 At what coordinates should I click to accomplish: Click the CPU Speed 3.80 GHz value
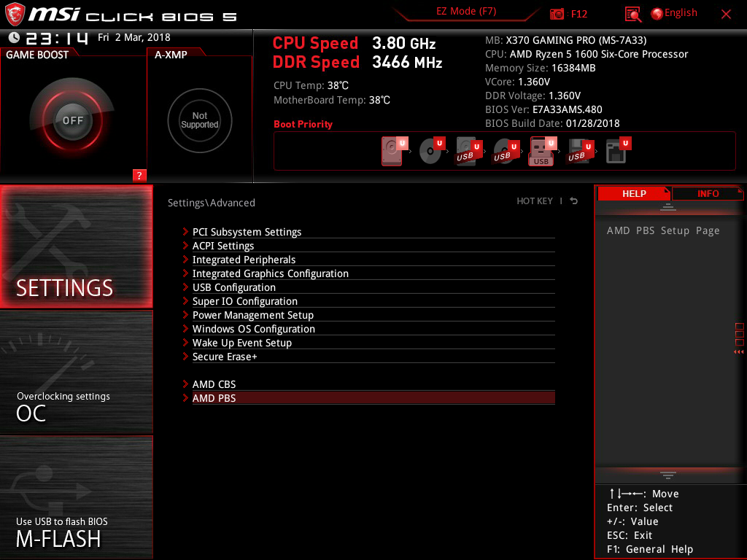pos(403,43)
